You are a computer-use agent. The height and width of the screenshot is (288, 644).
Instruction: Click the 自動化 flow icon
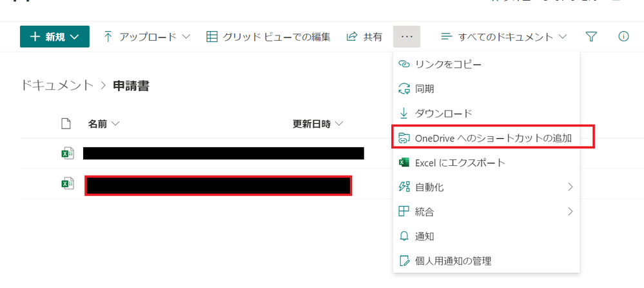(x=404, y=187)
